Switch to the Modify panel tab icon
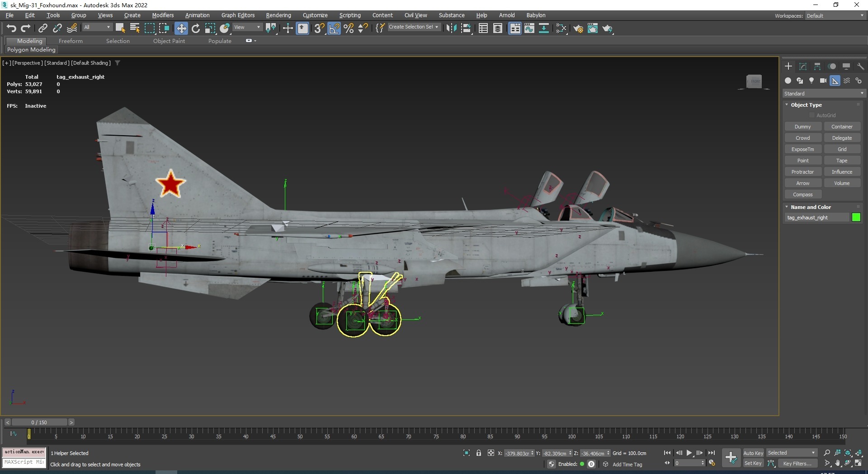 (x=803, y=66)
